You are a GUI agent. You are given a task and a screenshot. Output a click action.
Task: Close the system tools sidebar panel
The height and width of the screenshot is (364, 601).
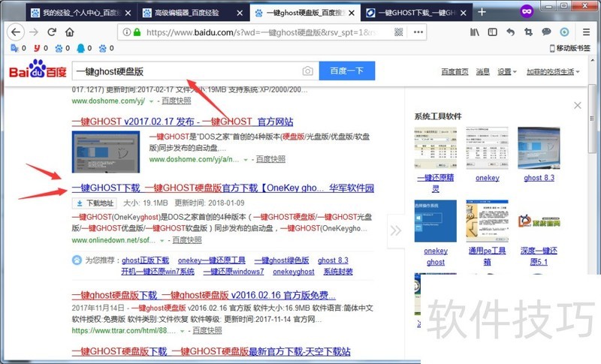(577, 106)
